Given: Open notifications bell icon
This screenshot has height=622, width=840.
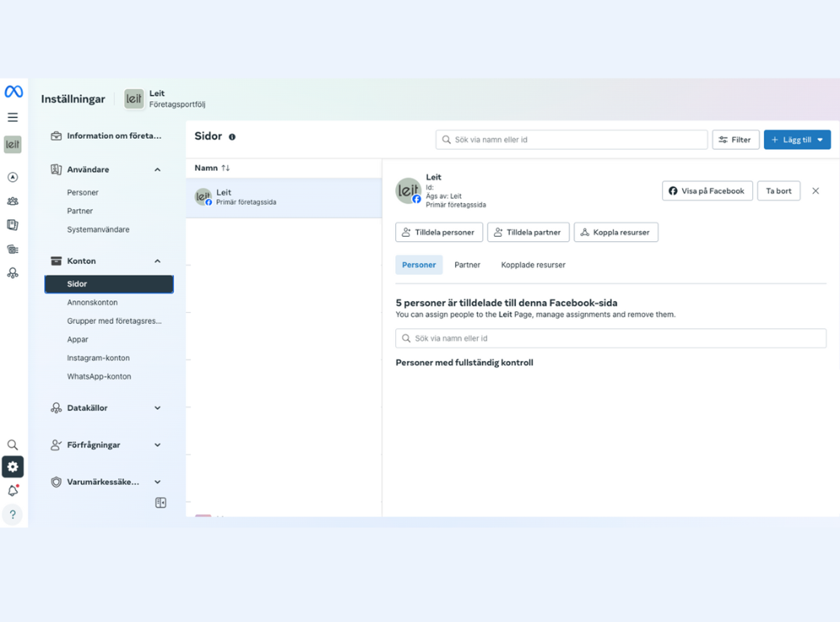Looking at the screenshot, I should [13, 490].
